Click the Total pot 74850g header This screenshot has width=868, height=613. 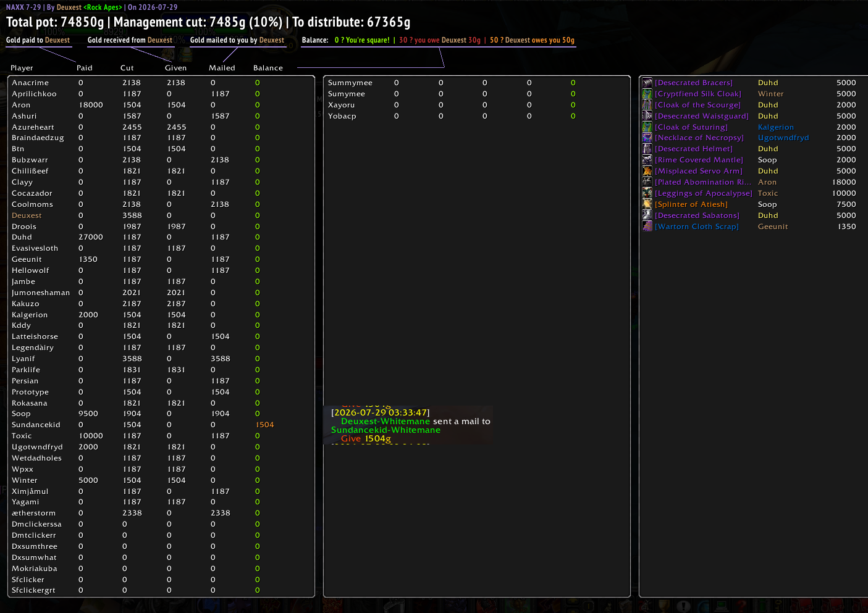click(x=55, y=22)
